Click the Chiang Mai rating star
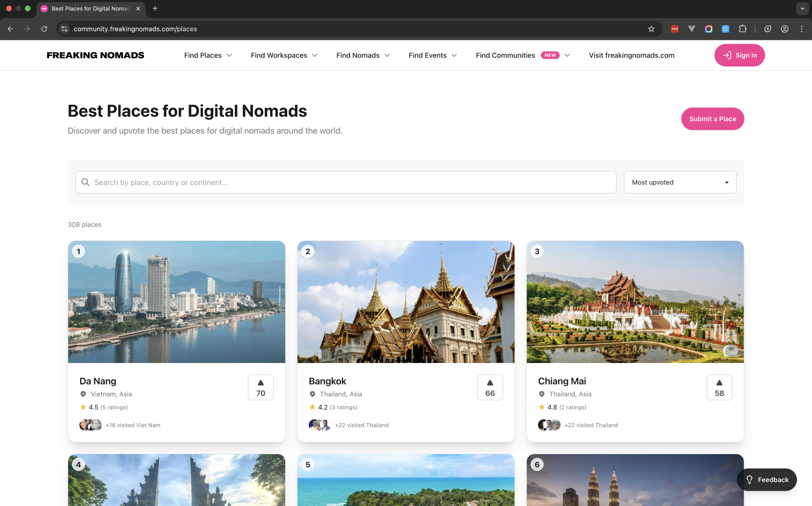Screen dimensions: 812x506 click(541, 407)
